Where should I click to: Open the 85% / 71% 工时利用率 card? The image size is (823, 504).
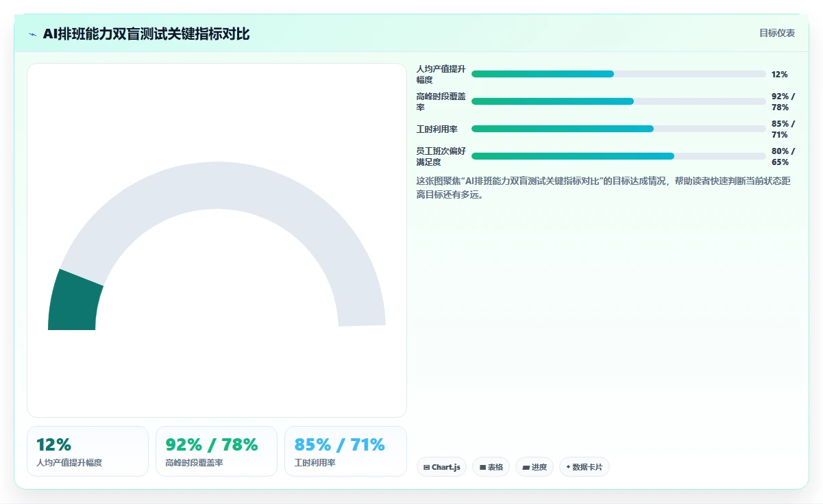point(345,451)
